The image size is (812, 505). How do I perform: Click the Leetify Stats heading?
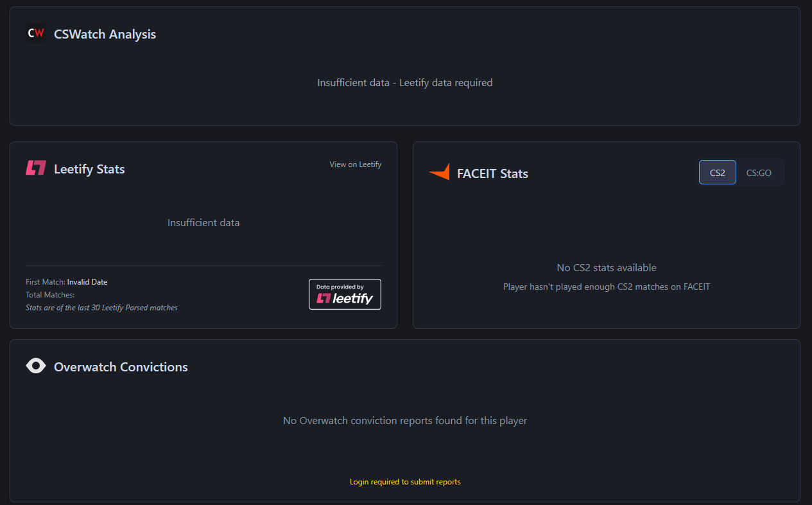89,169
